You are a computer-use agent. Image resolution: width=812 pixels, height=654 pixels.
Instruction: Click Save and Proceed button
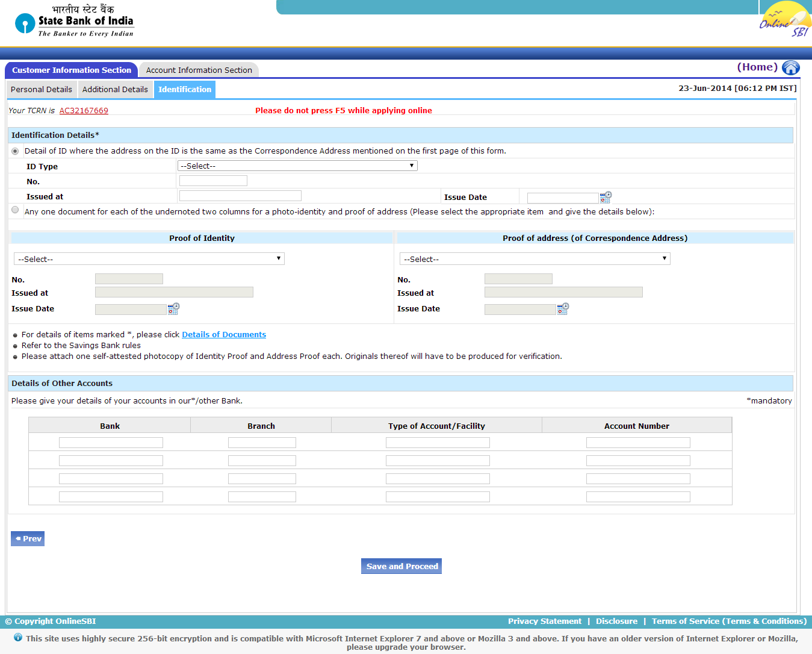(401, 566)
